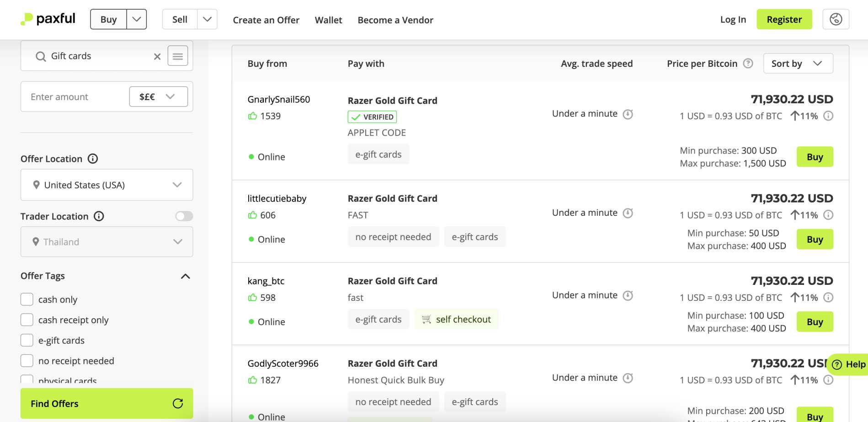The height and width of the screenshot is (422, 868).
Task: Open the Wallet menu item
Action: [x=328, y=20]
